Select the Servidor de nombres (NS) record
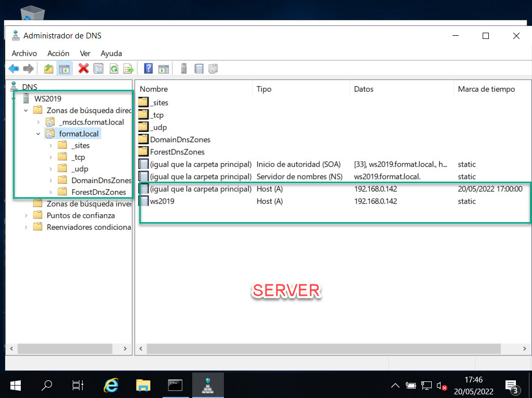 click(299, 176)
